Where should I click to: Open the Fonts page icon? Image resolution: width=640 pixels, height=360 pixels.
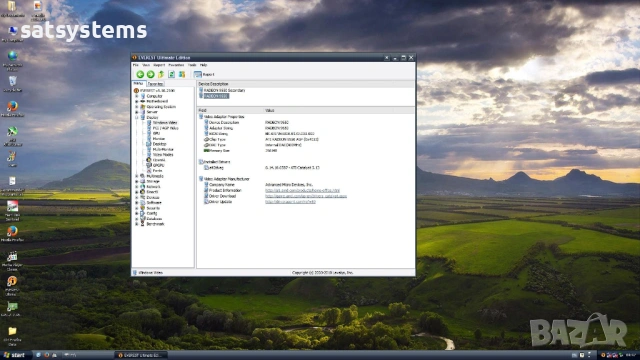(x=149, y=171)
